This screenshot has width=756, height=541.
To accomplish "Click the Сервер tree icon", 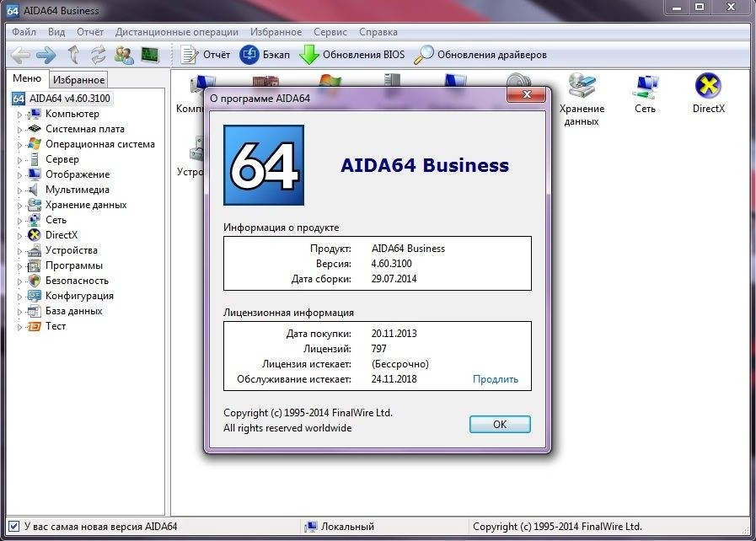I will pyautogui.click(x=34, y=159).
